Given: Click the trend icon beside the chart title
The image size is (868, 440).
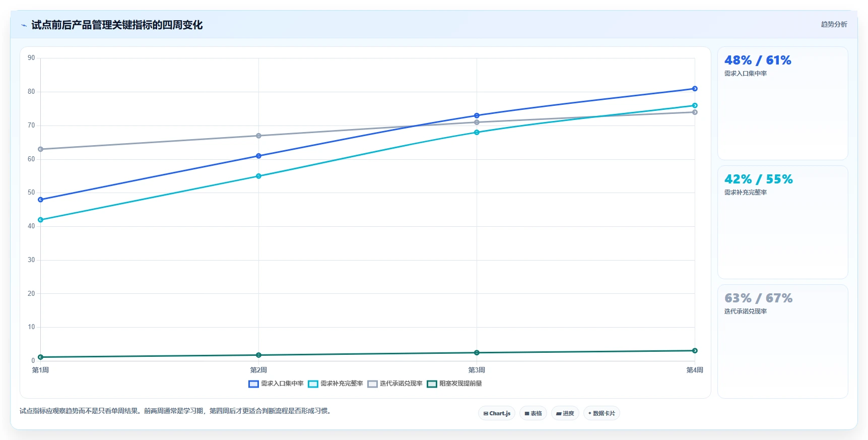Looking at the screenshot, I should pos(24,25).
